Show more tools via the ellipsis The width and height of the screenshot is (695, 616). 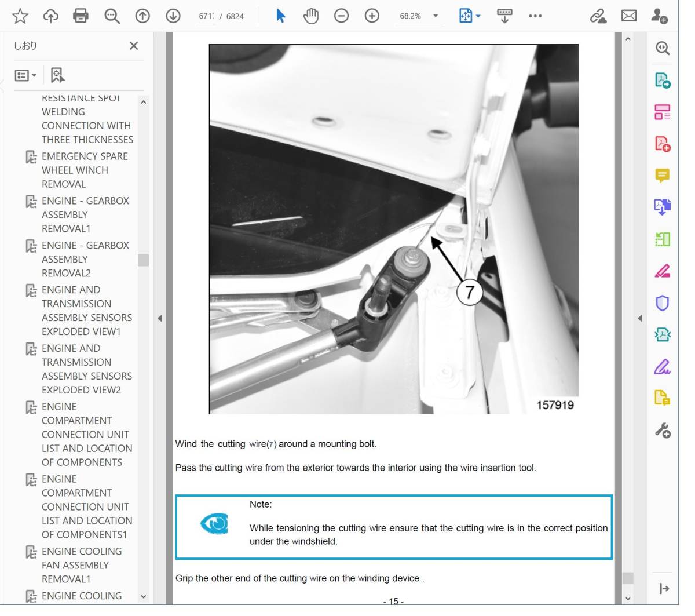tap(535, 16)
